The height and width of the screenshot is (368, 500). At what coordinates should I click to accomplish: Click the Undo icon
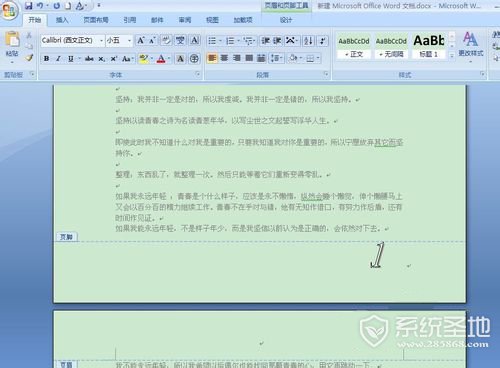click(x=40, y=5)
